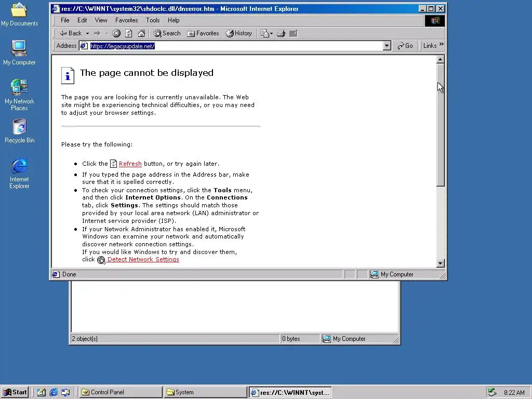Click My Computer in System window status bar
Viewport: 532px width, 399px height.
[x=349, y=339]
